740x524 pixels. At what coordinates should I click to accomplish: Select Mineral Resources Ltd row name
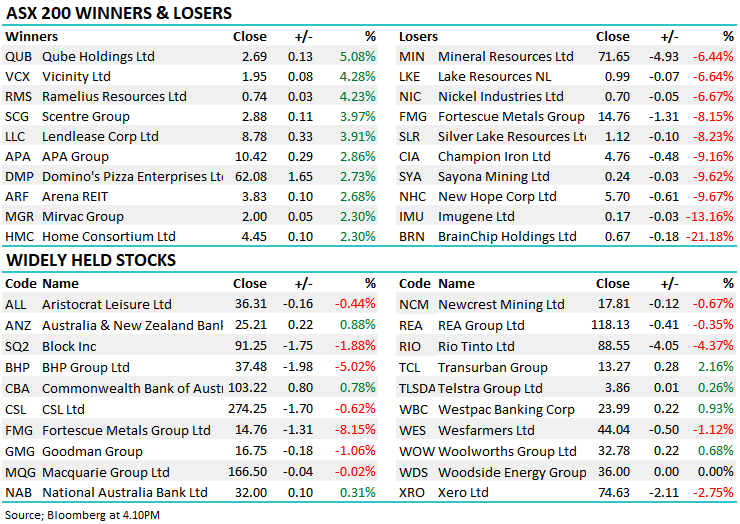coord(506,57)
